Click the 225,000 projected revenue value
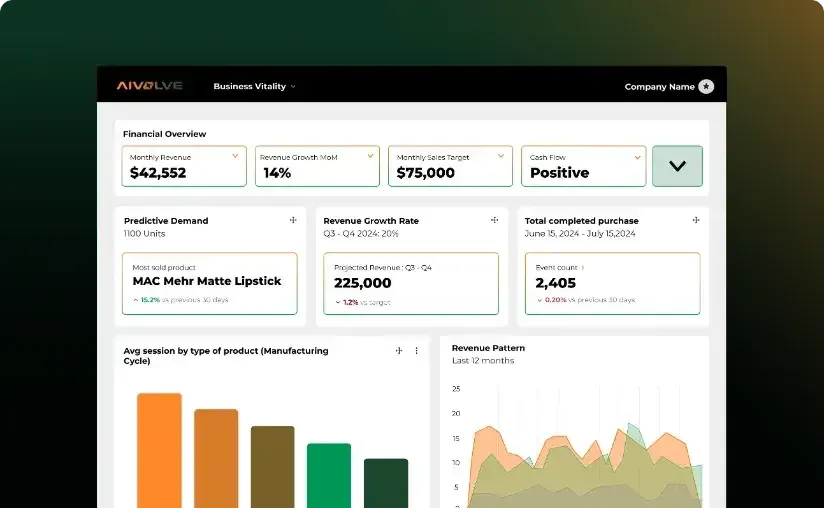824x508 pixels. [x=363, y=283]
